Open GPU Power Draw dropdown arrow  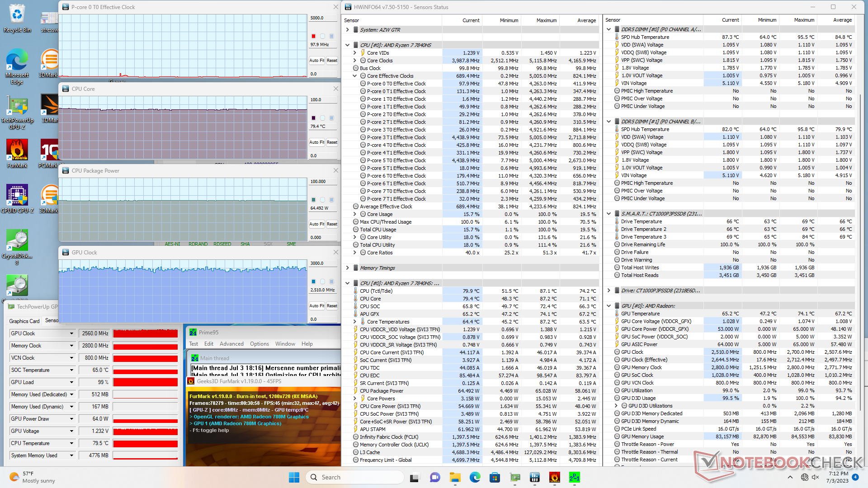71,419
